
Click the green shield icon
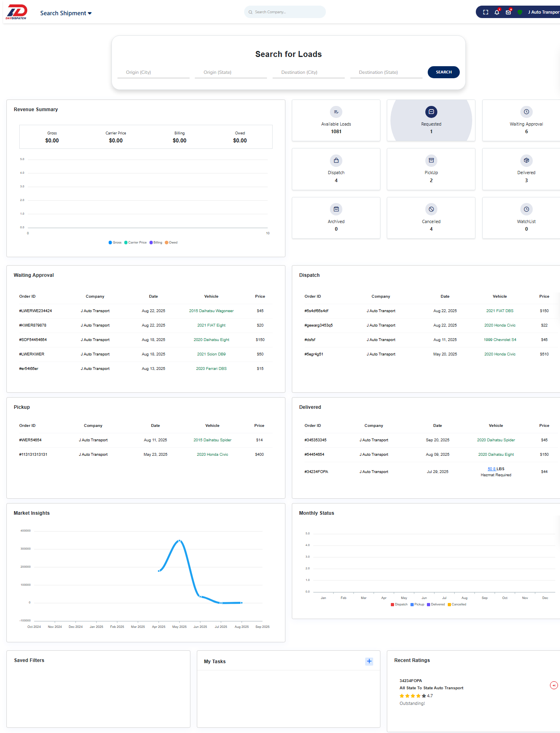tap(520, 12)
